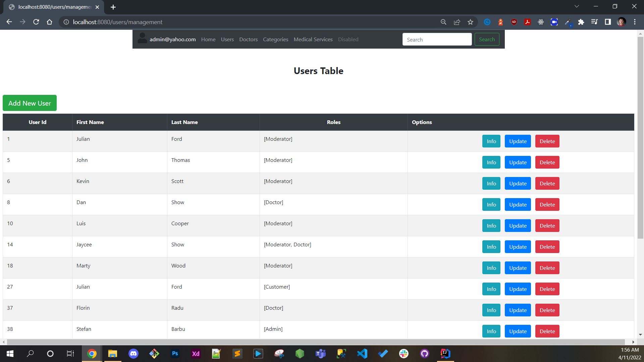Viewport: 644px width, 362px height.
Task: Open the uBlock Origin extension
Action: click(514, 22)
